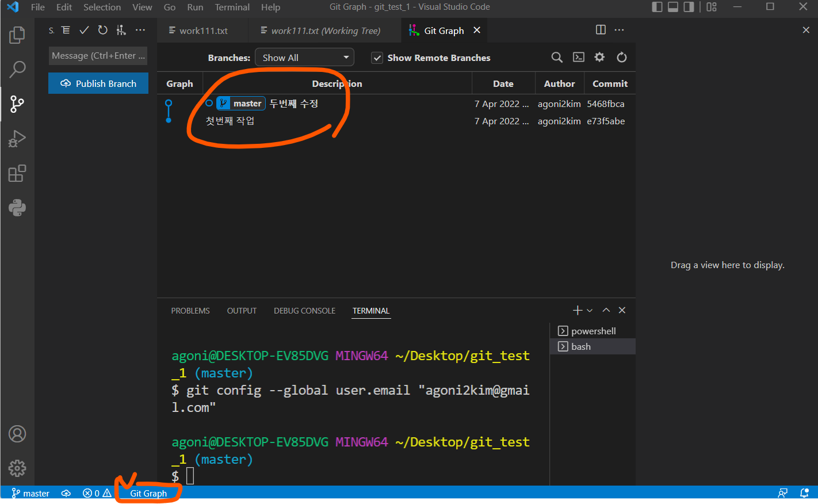The width and height of the screenshot is (818, 504).
Task: Open the Customize Layout icon
Action: (712, 7)
